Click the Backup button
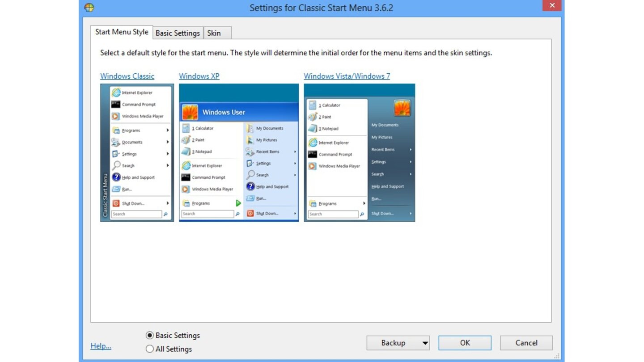 pos(393,343)
